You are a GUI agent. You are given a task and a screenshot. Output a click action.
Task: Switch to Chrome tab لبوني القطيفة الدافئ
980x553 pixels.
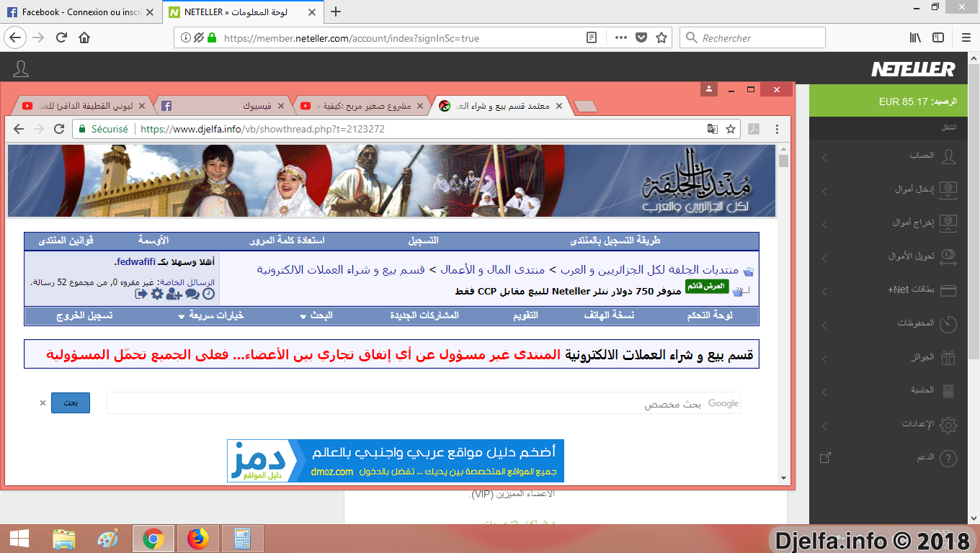(83, 106)
